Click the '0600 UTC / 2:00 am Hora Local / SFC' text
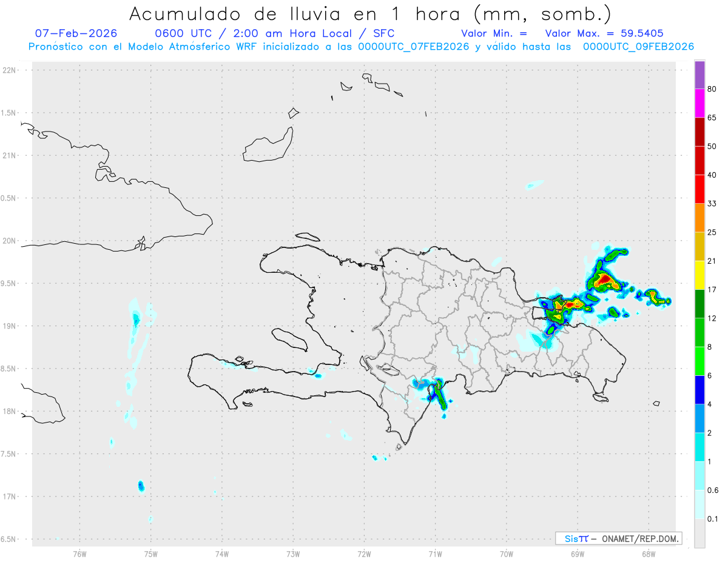Screen dimensions: 728x562 275,33
